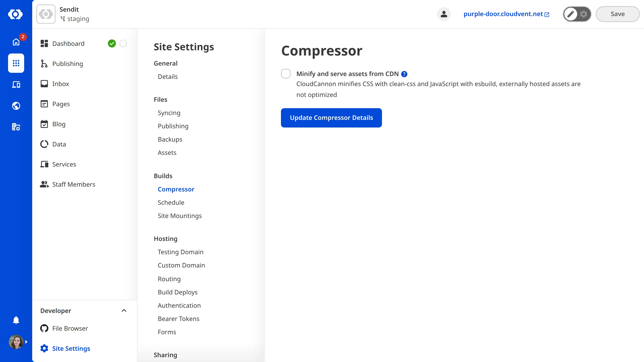Click the profile avatar thumbnail at bottom left
The width and height of the screenshot is (644, 362).
point(16,342)
